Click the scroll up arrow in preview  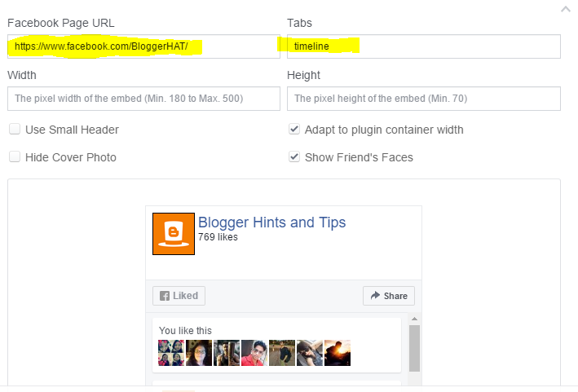coord(414,319)
